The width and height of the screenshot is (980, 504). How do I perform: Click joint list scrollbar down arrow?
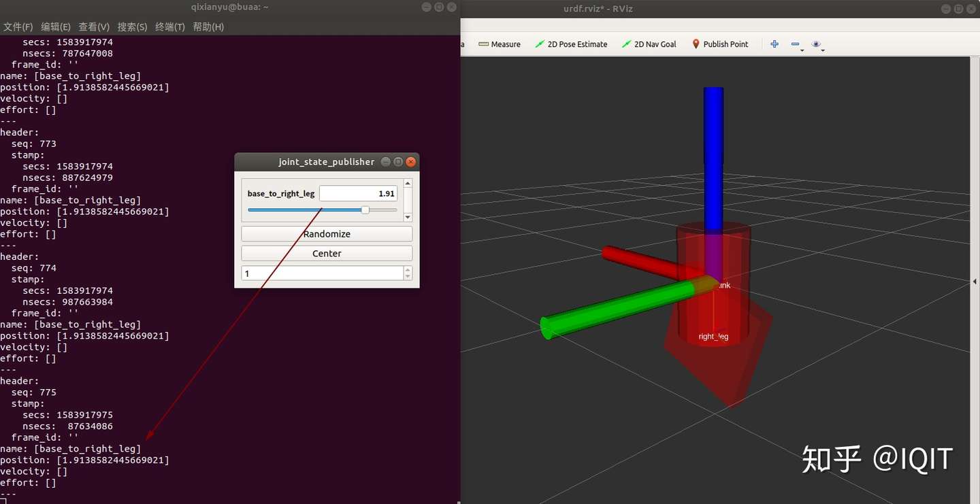[408, 217]
